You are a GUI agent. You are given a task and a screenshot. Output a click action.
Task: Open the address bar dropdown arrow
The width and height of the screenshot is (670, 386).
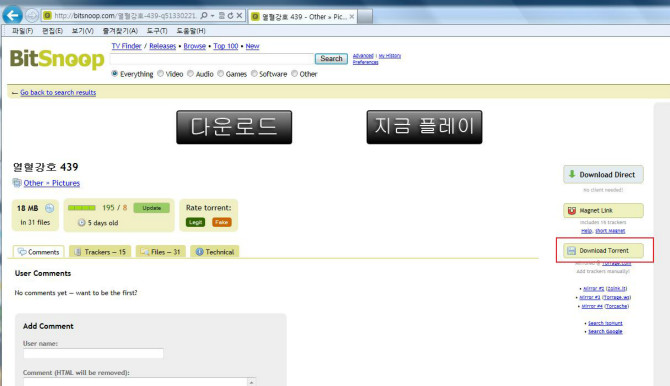[212, 15]
